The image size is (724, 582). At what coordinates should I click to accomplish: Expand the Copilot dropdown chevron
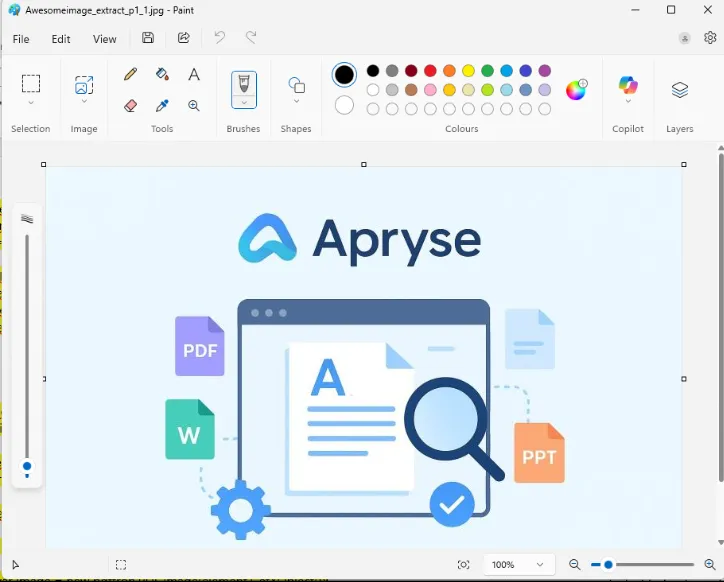click(x=628, y=101)
